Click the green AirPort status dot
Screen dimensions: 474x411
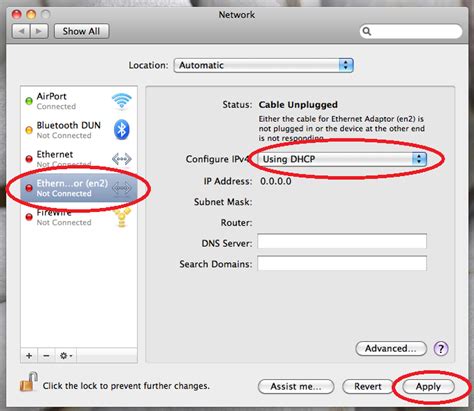click(29, 101)
